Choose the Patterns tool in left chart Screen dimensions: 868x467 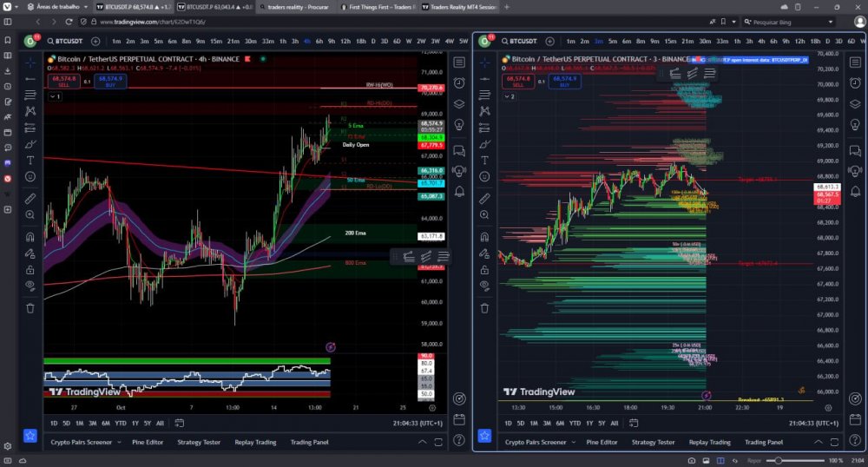click(x=30, y=111)
